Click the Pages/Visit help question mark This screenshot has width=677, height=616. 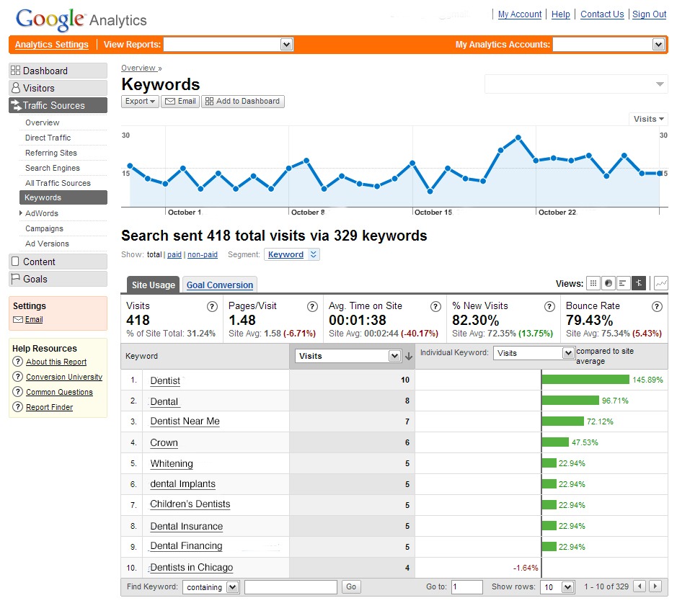[312, 306]
